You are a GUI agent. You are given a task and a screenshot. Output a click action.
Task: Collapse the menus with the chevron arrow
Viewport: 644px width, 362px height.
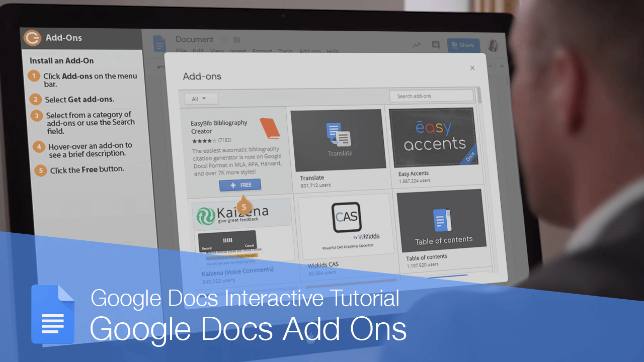pos(502,66)
